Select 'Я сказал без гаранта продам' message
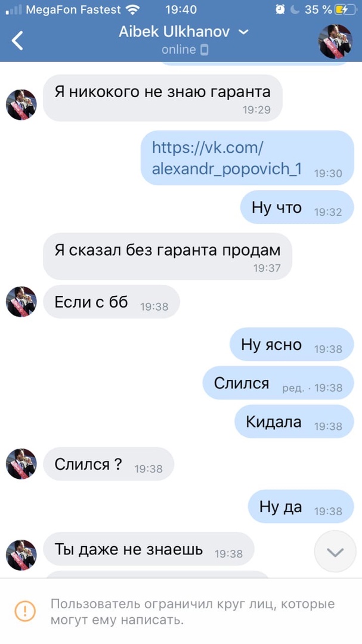The height and width of the screenshot is (644, 362). (168, 256)
